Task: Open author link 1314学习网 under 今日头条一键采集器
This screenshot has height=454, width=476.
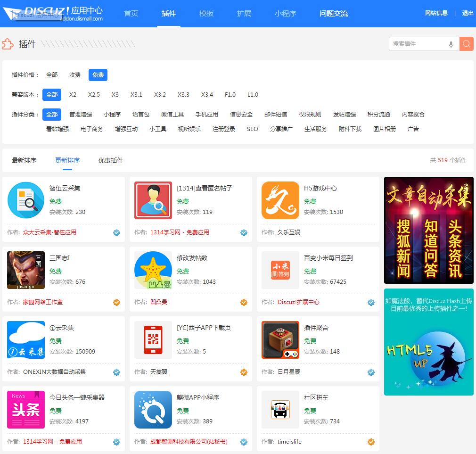Action: (x=52, y=442)
